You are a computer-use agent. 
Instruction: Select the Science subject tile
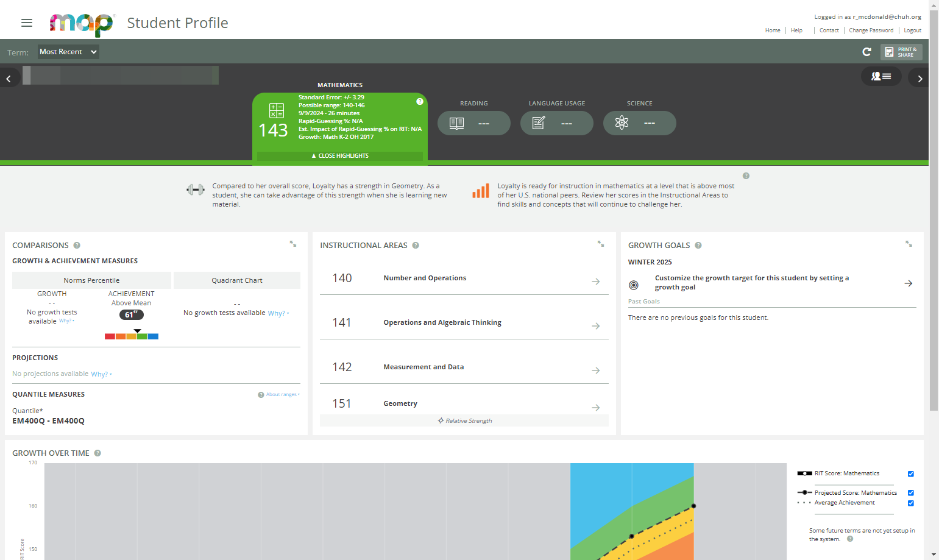point(640,123)
